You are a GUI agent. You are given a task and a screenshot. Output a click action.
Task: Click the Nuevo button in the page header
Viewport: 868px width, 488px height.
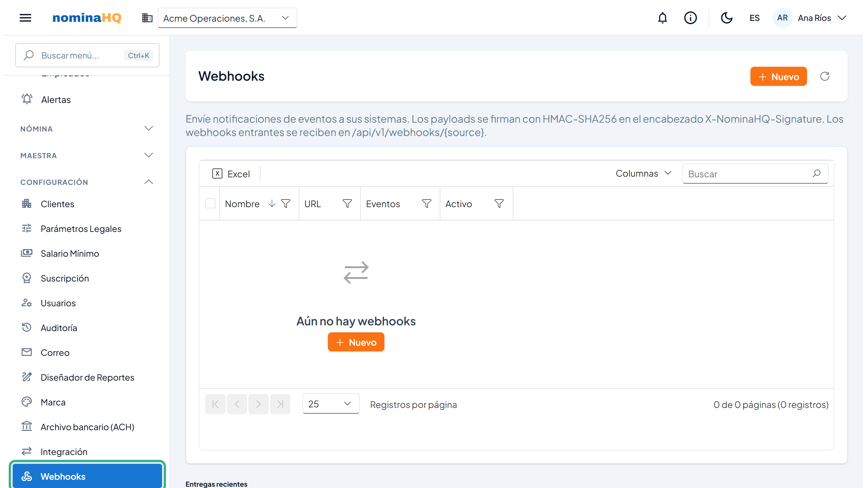[778, 77]
